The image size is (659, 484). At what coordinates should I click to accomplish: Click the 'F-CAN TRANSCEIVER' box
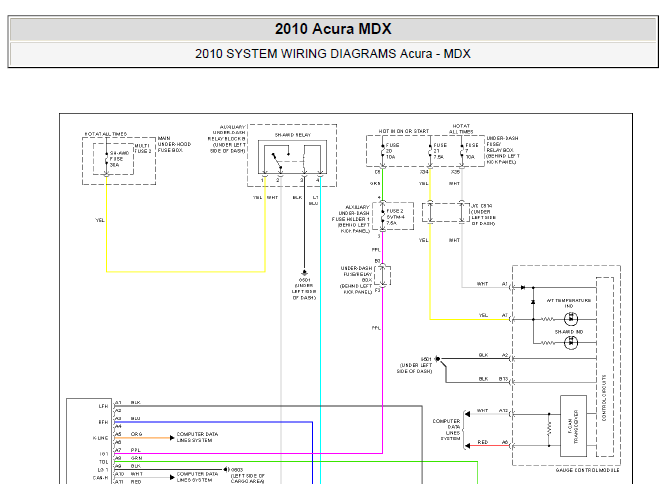tap(573, 426)
